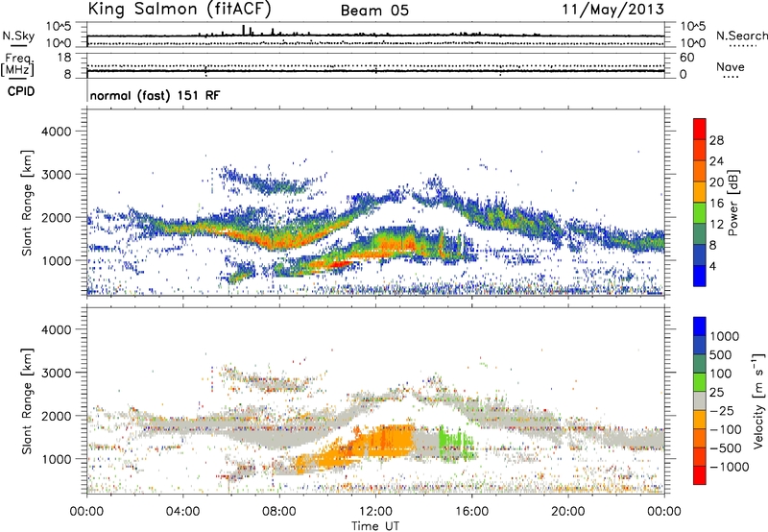Viewport: 768px width, 532px height.
Task: Click the "normal (fast) 151 RF" text
Action: pos(155,95)
